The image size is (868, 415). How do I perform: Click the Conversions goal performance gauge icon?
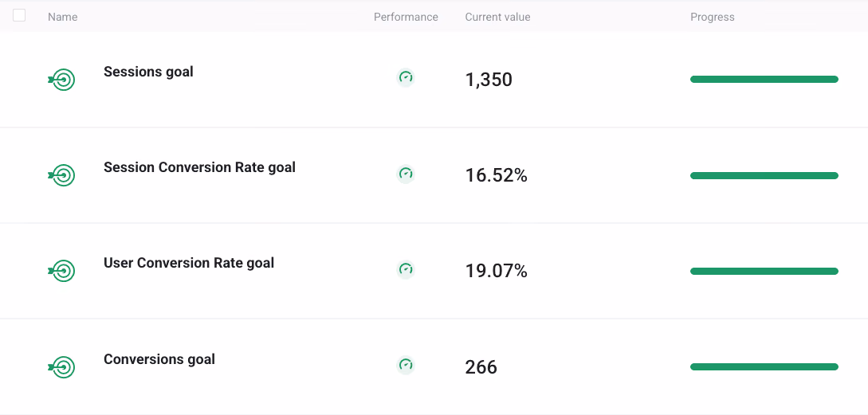pos(406,365)
